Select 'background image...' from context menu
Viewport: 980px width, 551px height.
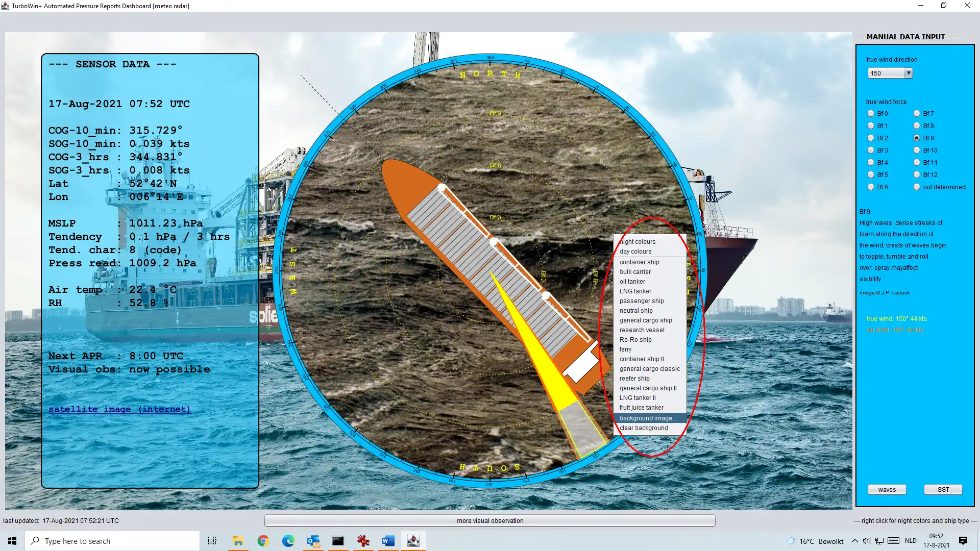click(648, 418)
